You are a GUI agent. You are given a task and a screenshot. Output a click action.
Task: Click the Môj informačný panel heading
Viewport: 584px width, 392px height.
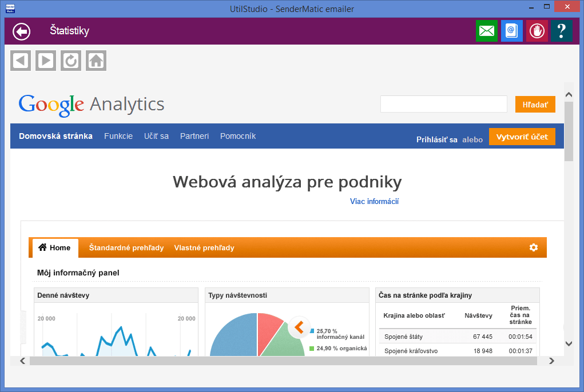pos(78,273)
